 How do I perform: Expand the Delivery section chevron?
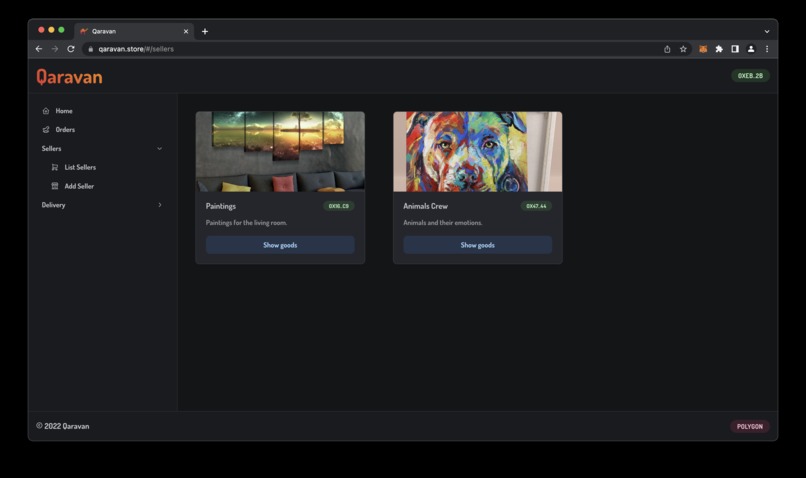click(x=160, y=205)
